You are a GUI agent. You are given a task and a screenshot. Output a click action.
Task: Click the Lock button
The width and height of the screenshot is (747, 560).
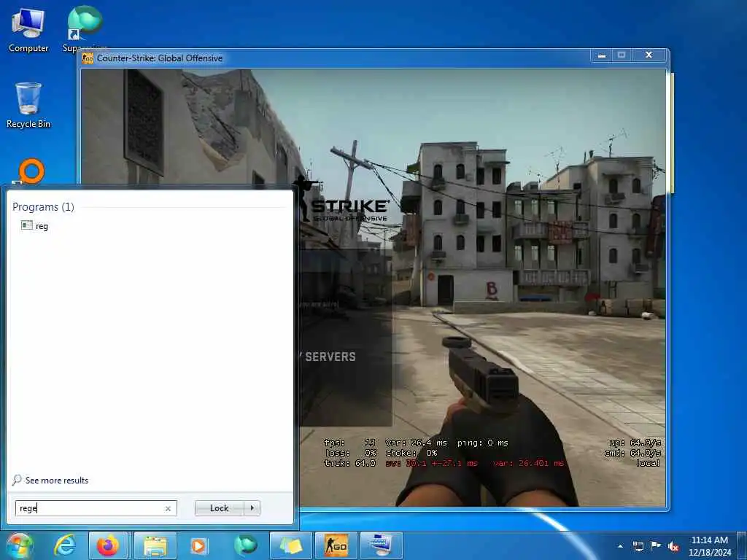click(x=219, y=508)
